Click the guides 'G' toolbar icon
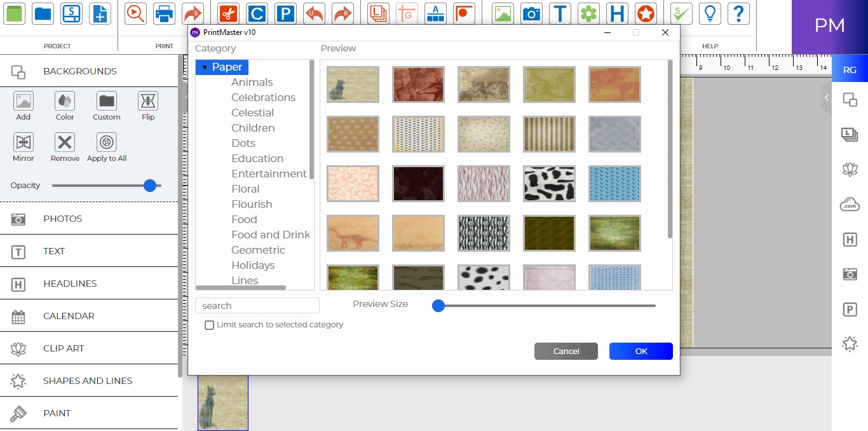 [x=407, y=13]
